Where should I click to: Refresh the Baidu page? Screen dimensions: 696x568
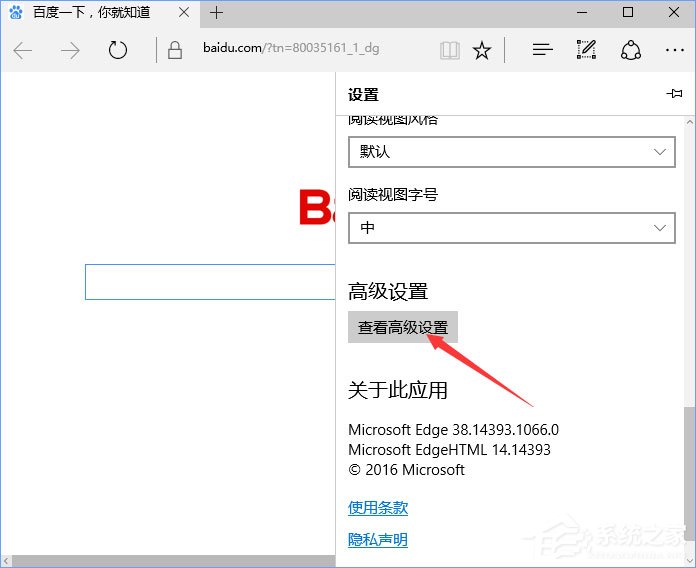118,50
